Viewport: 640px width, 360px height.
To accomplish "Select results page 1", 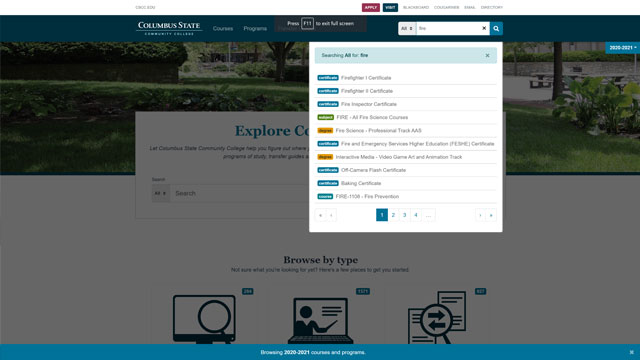I will 382,215.
